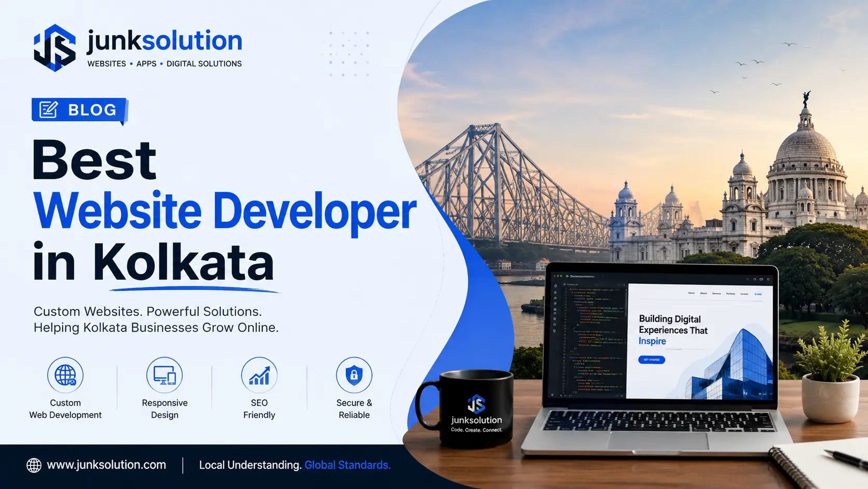The height and width of the screenshot is (489, 868).
Task: Click the 'Responsive Design' label
Action: point(165,409)
